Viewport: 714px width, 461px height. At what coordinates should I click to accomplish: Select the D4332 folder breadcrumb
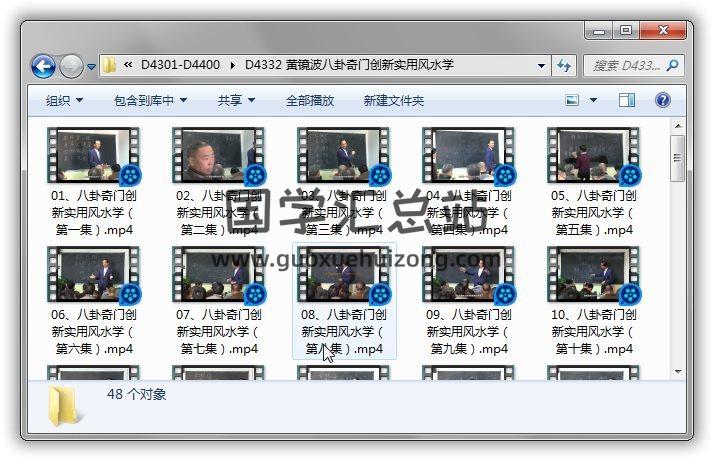point(349,65)
